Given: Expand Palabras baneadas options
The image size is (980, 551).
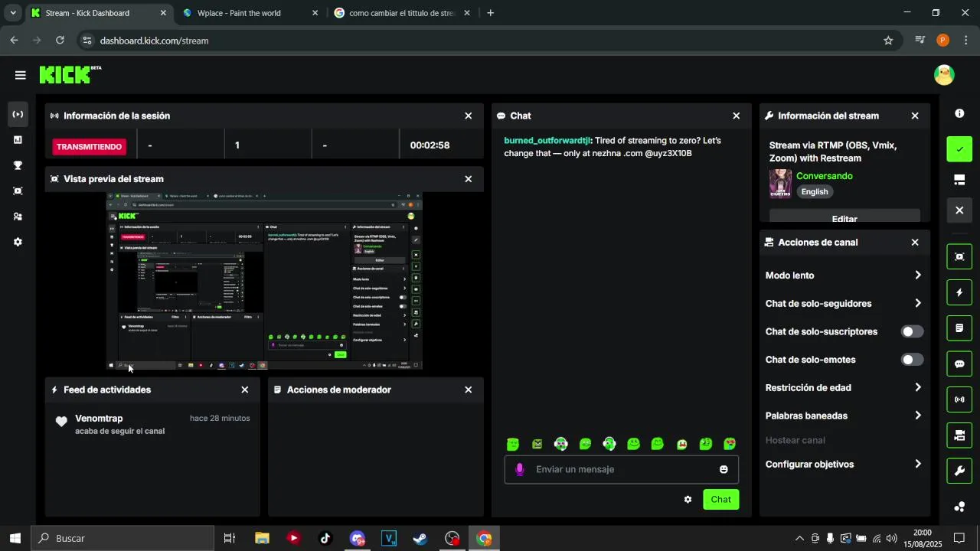Looking at the screenshot, I should pyautogui.click(x=918, y=416).
